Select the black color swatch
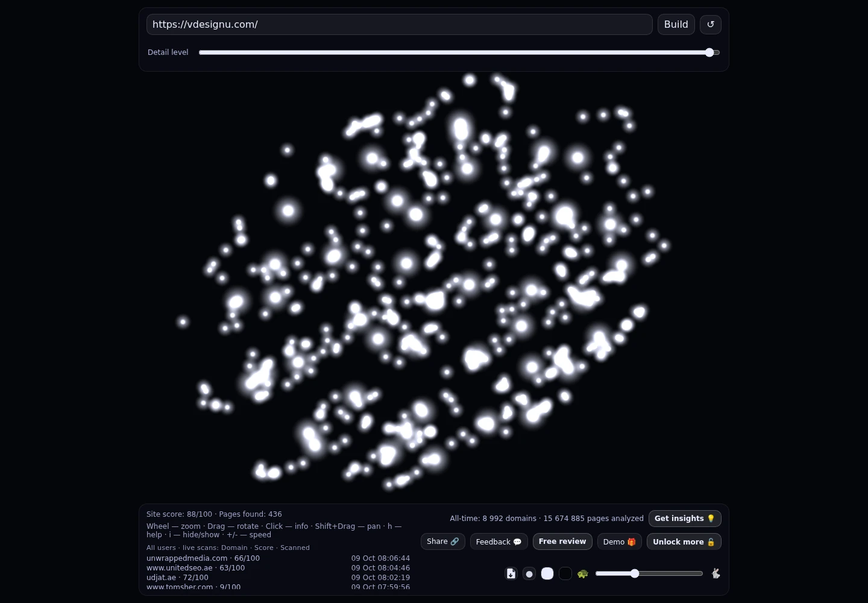 [x=565, y=573]
